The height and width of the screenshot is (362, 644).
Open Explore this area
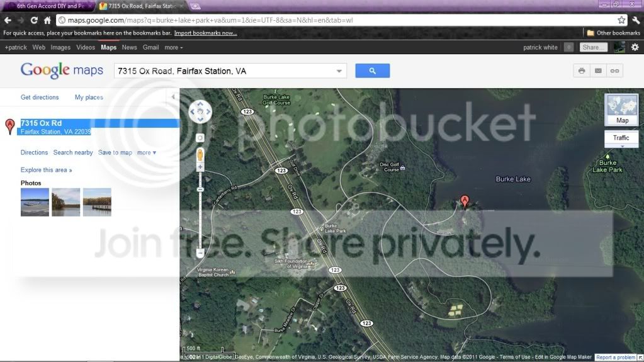[x=46, y=170]
